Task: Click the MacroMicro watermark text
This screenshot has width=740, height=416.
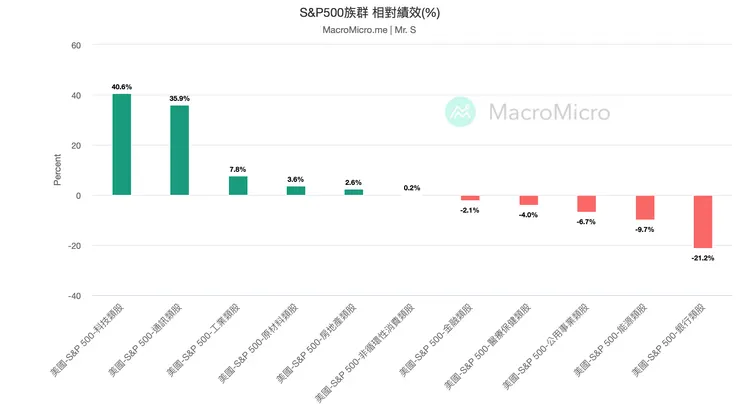Action: [548, 112]
